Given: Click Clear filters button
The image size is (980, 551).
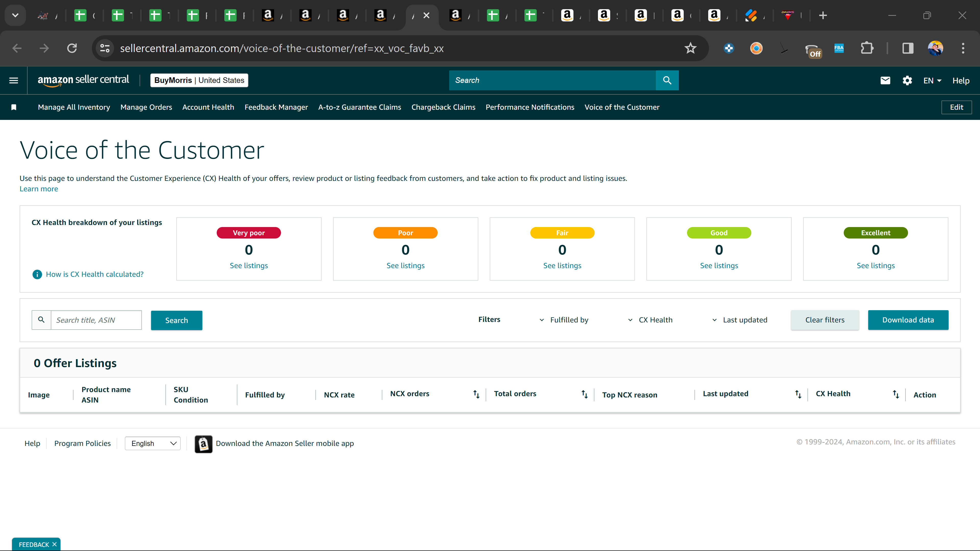Looking at the screenshot, I should tap(825, 320).
